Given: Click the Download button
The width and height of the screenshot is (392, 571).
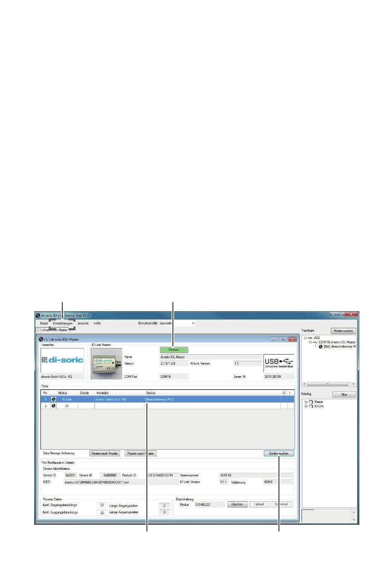Looking at the screenshot, I should [x=281, y=505].
